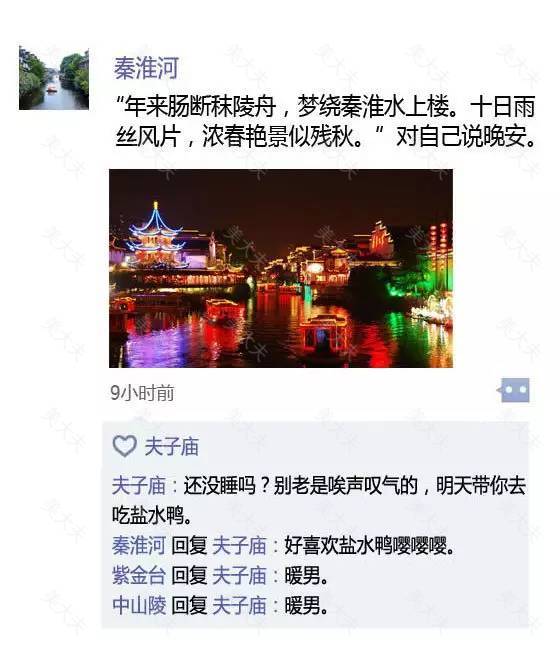Screen dimensions: 560x646
Task: Click the heart like icon
Action: 124,446
